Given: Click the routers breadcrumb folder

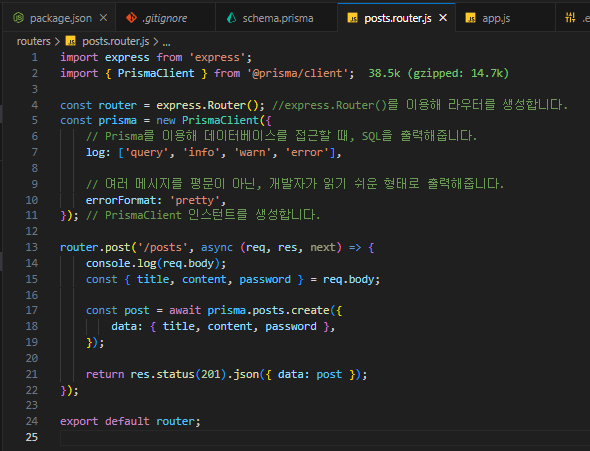Looking at the screenshot, I should tap(33, 41).
